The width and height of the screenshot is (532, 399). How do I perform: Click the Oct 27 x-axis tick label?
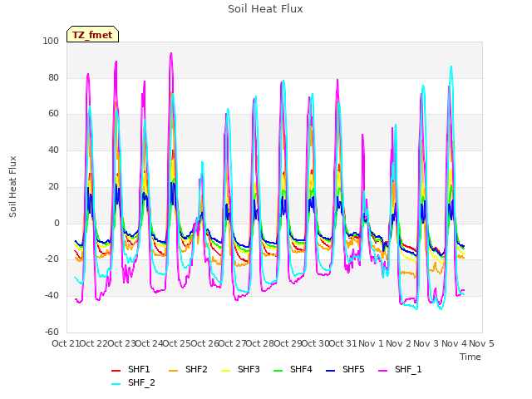coord(232,343)
